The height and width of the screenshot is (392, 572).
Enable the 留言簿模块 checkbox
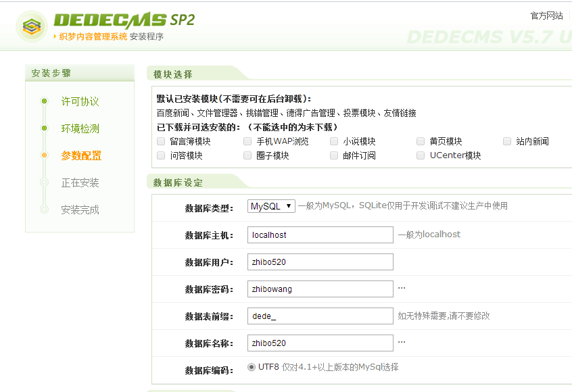tap(161, 141)
